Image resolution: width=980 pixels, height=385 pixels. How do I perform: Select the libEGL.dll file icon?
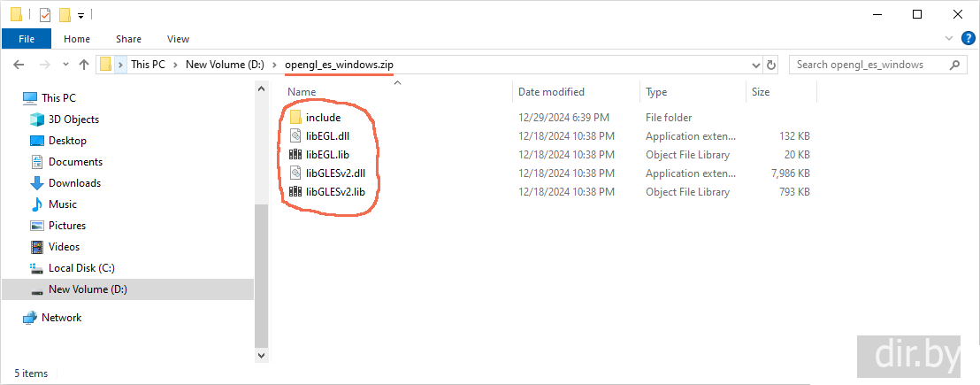[x=295, y=136]
